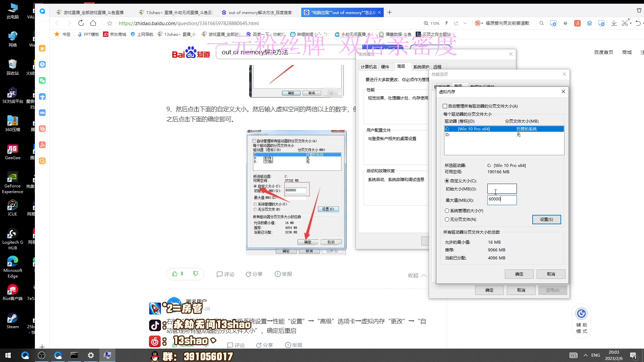Select drive C: Win 10 Pro x64 row
Image resolution: width=644 pixels, height=362 pixels.
[504, 129]
